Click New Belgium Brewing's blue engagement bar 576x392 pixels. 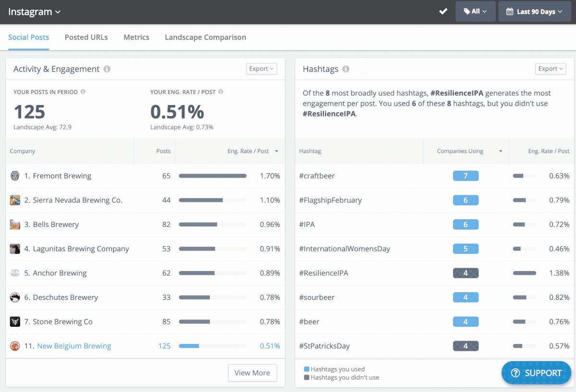tap(189, 346)
